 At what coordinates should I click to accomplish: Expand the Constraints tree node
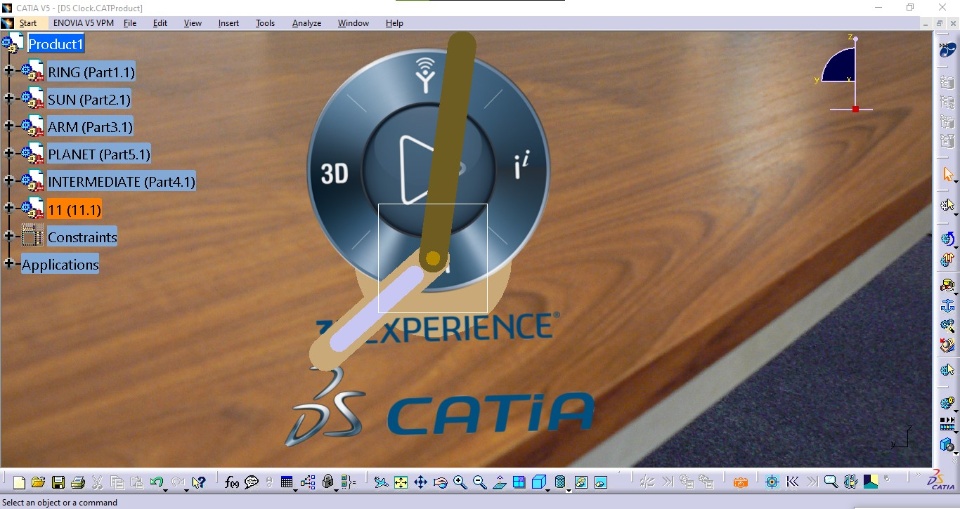(x=9, y=236)
